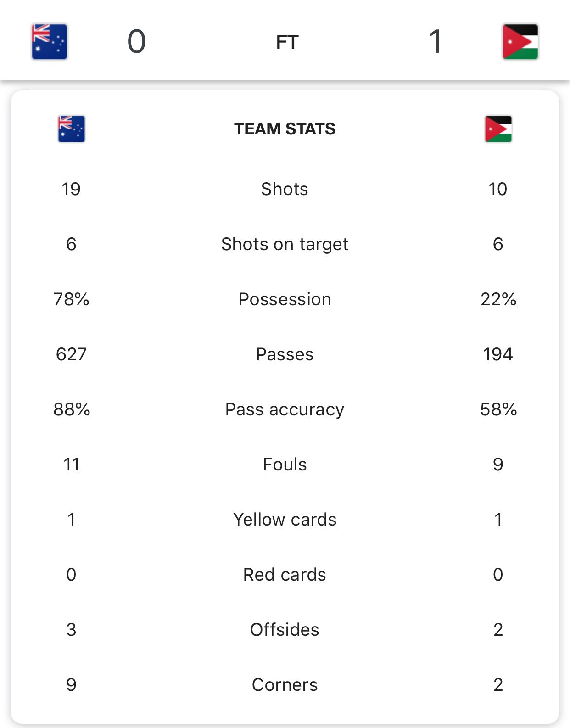
Task: Tap the TEAM STATS heading
Action: (x=285, y=129)
